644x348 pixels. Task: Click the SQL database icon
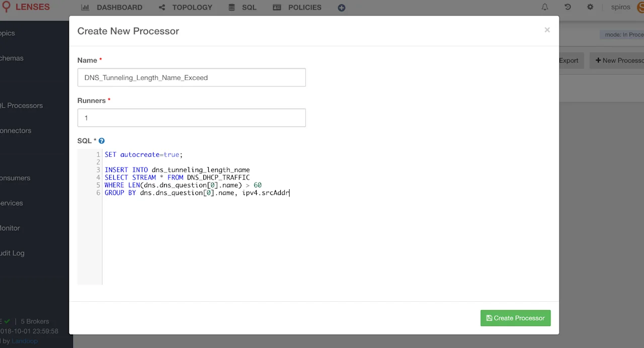(x=231, y=8)
